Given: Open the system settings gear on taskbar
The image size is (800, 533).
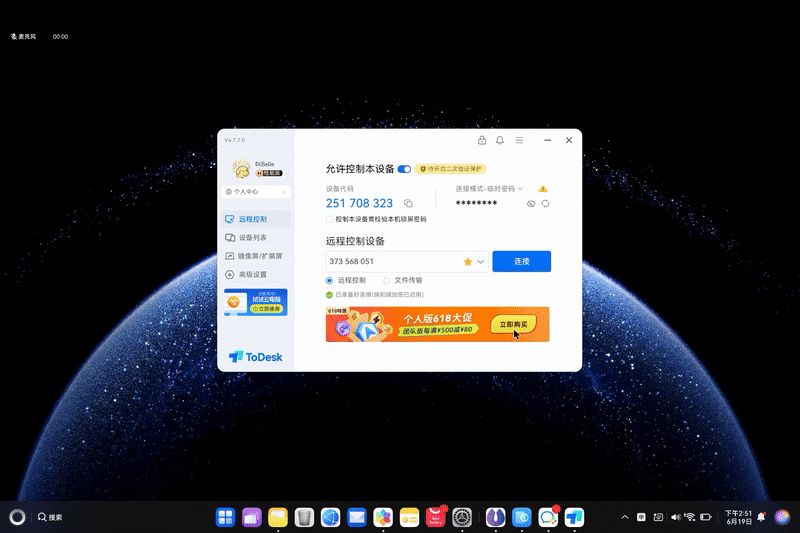Looking at the screenshot, I should [x=462, y=517].
